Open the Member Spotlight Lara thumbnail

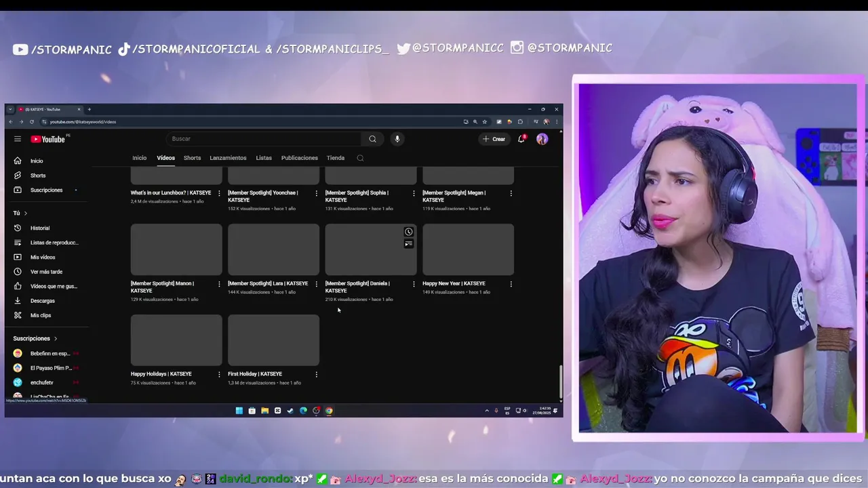[273, 249]
